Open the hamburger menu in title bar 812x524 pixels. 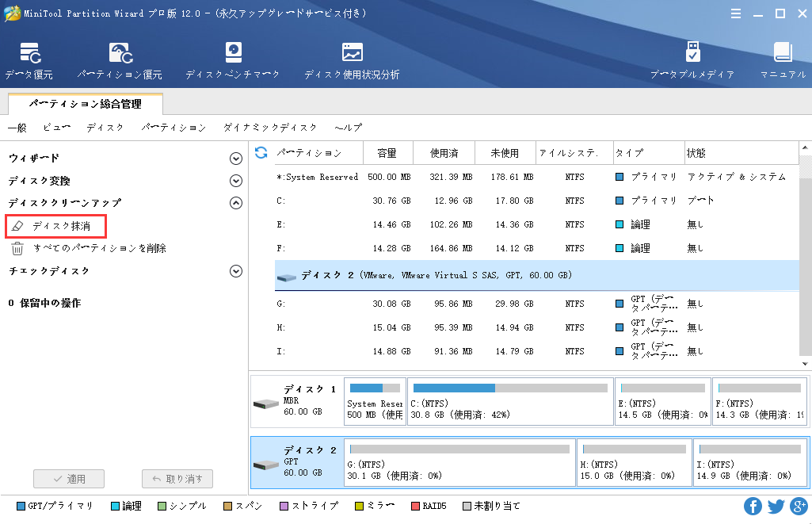(736, 13)
